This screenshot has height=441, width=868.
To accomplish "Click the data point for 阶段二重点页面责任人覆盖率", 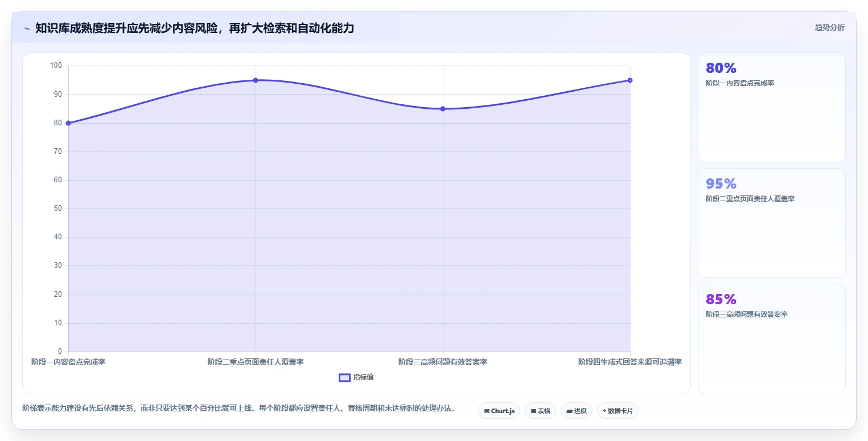I will pyautogui.click(x=256, y=80).
